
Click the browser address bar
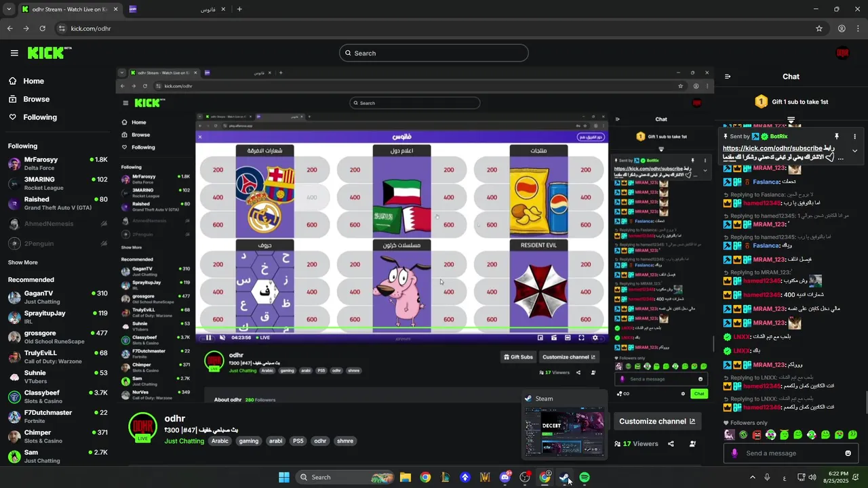[434, 28]
